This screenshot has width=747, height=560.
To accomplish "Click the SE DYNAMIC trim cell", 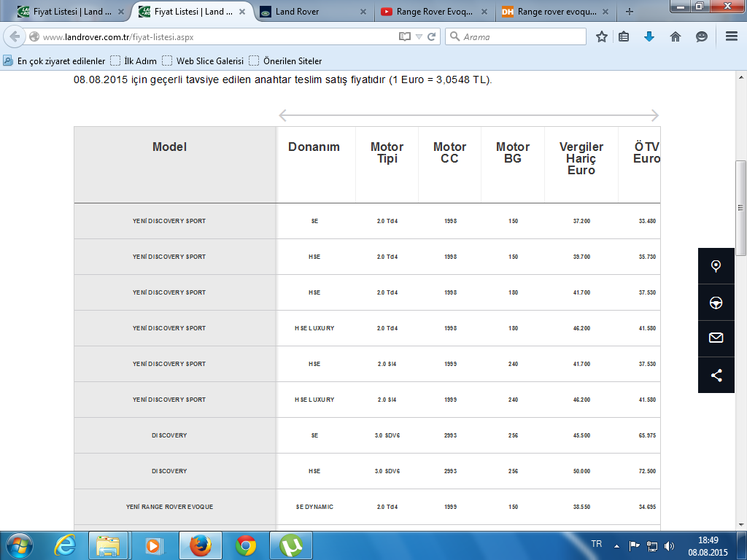I will coord(314,507).
